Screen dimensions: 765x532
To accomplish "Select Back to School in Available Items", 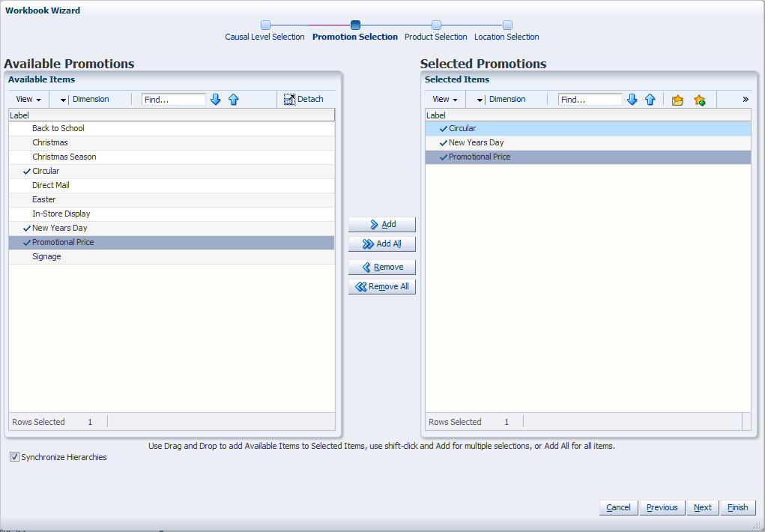I will click(x=172, y=128).
